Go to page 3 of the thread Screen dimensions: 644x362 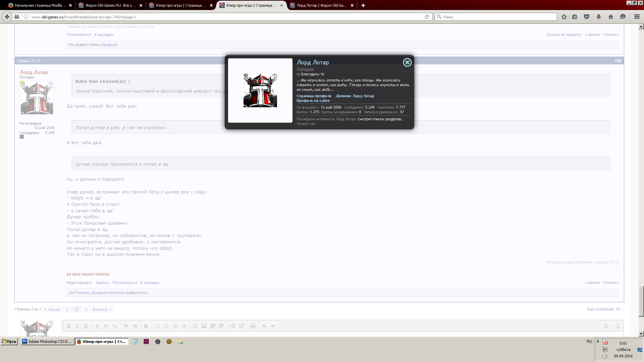point(86,309)
